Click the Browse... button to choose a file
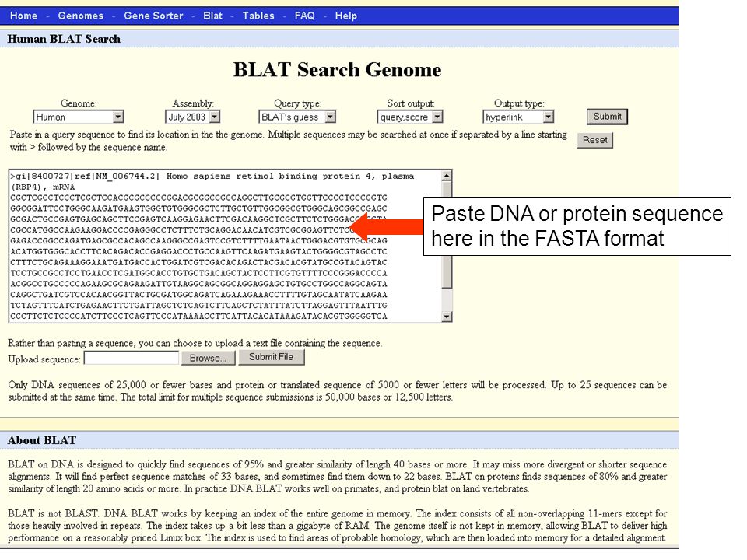This screenshot has height=560, width=747. click(x=208, y=358)
